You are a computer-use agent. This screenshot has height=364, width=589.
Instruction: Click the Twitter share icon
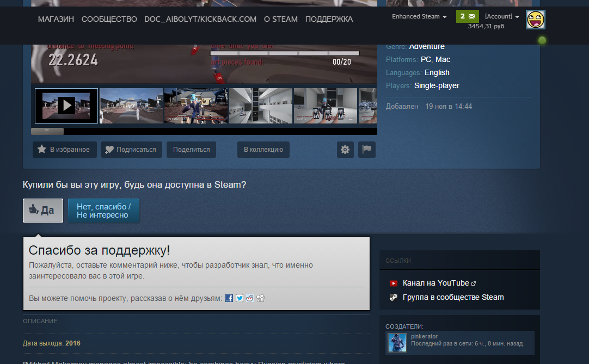click(x=240, y=298)
